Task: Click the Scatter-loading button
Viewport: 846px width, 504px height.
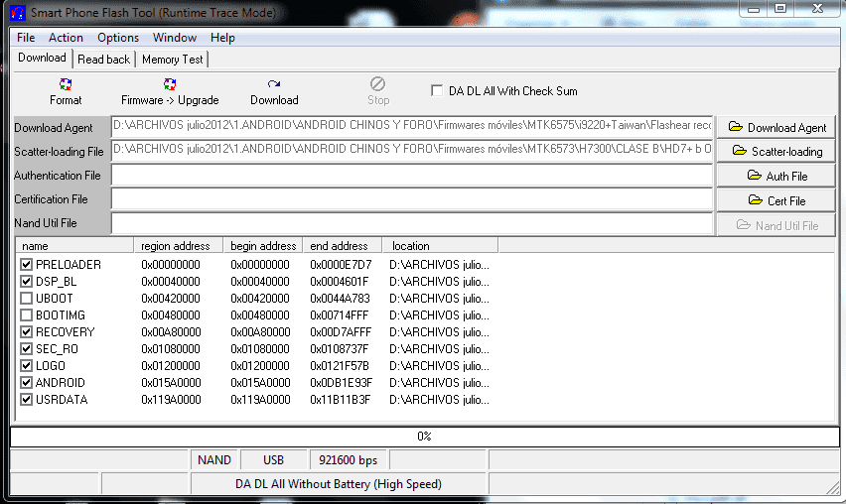Action: click(x=776, y=152)
